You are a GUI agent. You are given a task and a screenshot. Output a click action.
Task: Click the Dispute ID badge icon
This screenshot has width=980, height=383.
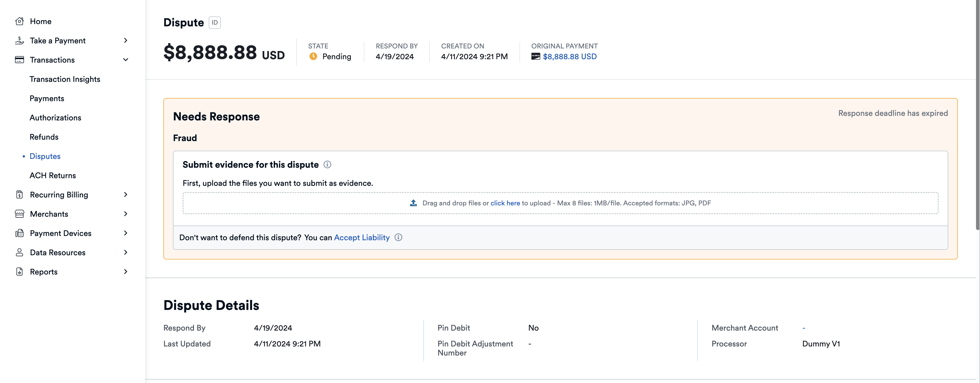215,23
